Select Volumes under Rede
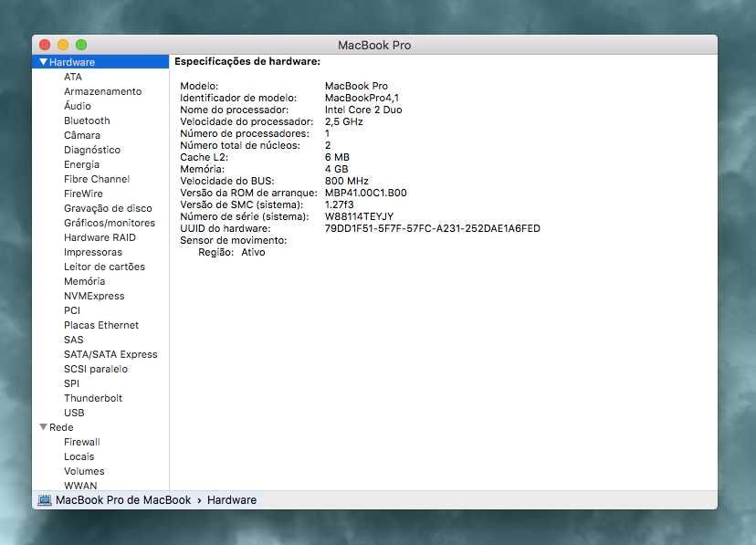 [84, 471]
